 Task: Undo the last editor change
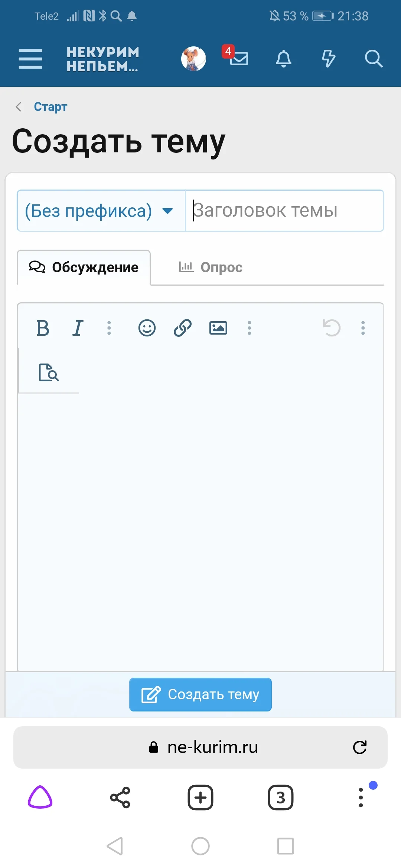[332, 328]
